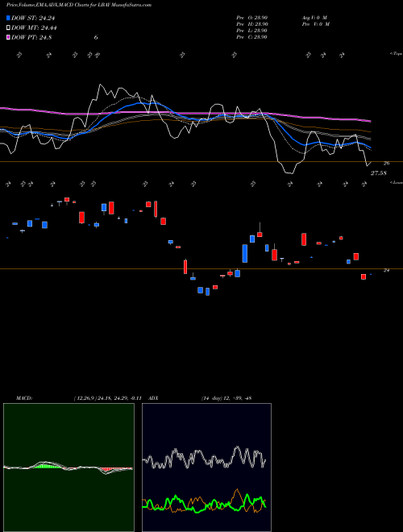Screen dimensions: 403x532
Task: Click the chart title for LRAV MunafaSutra.com
Action: point(79,5)
